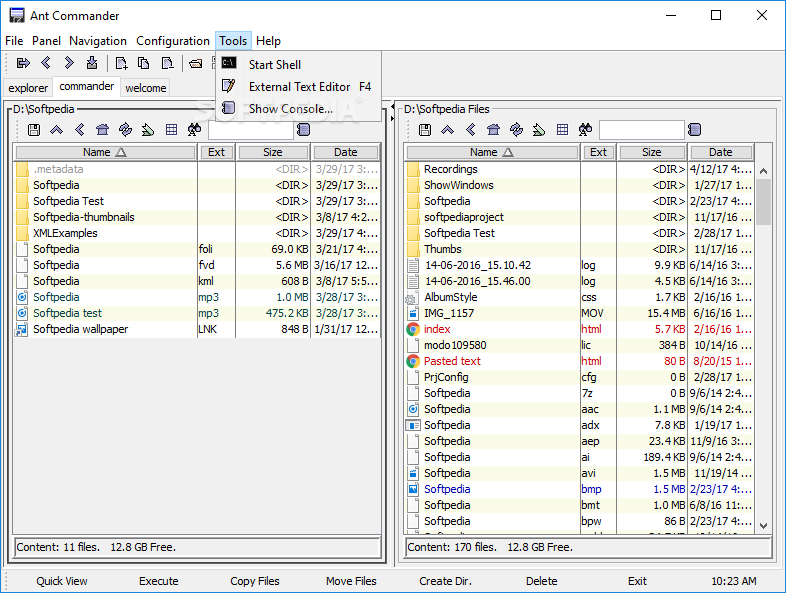
Task: Refresh the left panel listing
Action: pos(125,130)
